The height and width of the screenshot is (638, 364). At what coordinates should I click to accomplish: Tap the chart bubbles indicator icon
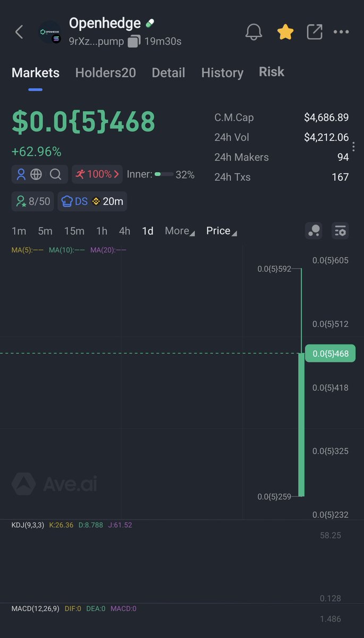(314, 231)
